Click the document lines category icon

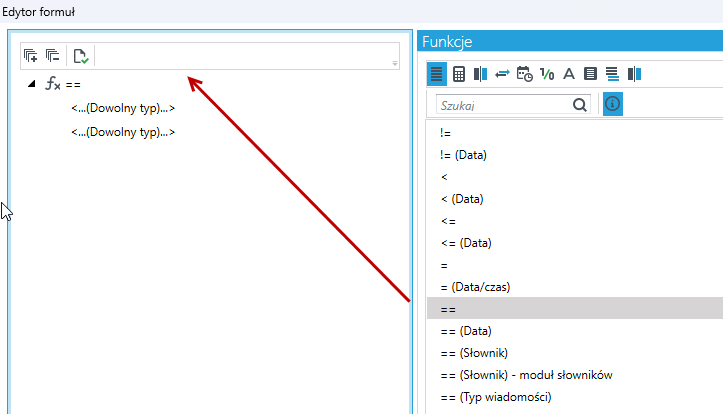click(590, 74)
